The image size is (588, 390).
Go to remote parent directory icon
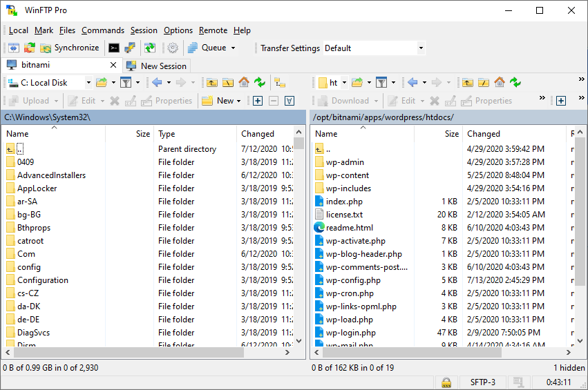467,82
